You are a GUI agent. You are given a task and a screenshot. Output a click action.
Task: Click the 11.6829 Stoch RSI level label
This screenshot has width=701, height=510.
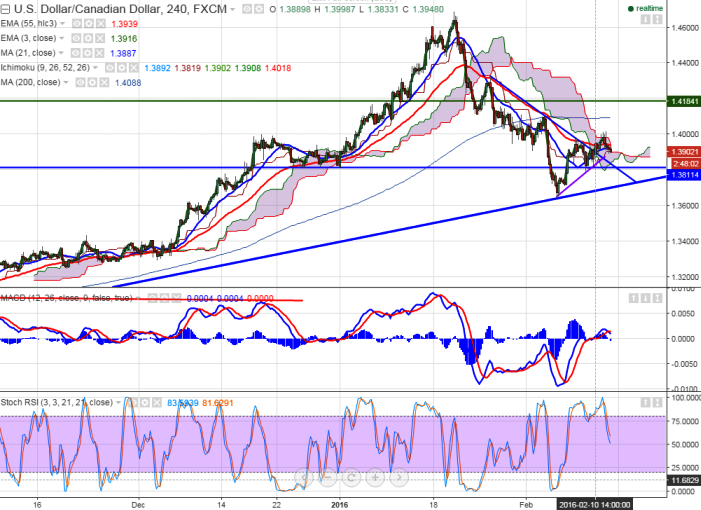click(x=684, y=480)
